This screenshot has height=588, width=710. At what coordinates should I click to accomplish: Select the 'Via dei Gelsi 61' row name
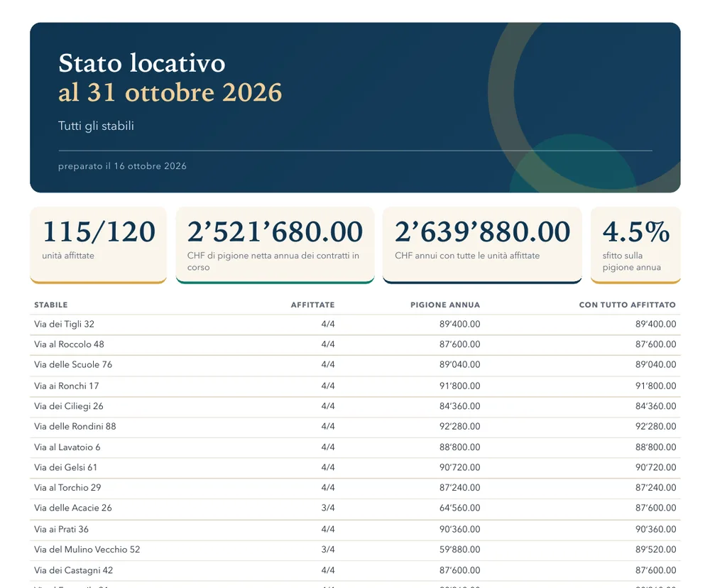click(x=65, y=467)
